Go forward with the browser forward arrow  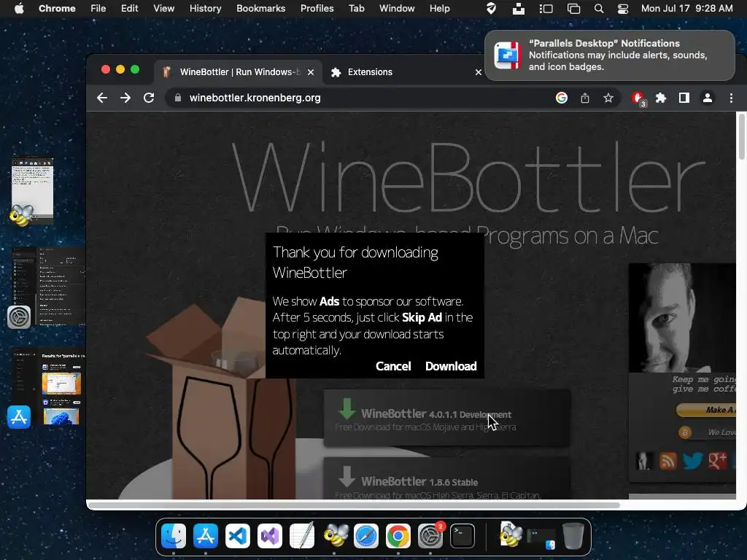point(125,98)
